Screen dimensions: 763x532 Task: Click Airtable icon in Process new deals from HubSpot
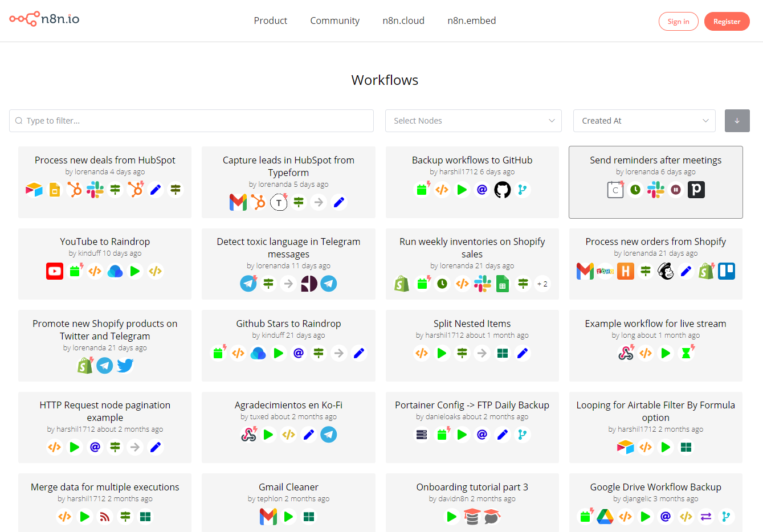[x=34, y=190]
